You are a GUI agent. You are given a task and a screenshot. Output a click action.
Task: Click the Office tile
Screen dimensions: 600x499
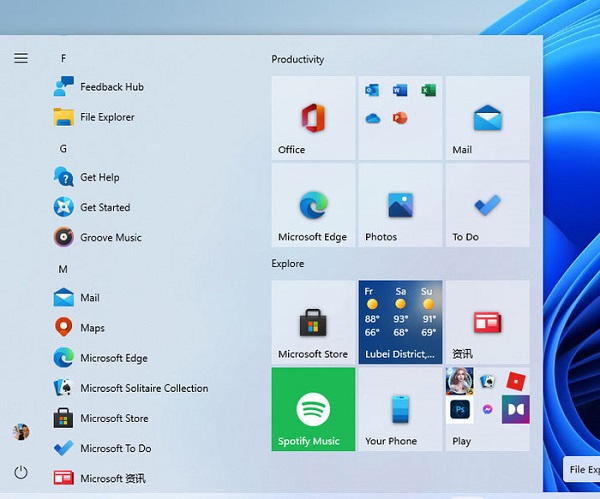coord(313,118)
